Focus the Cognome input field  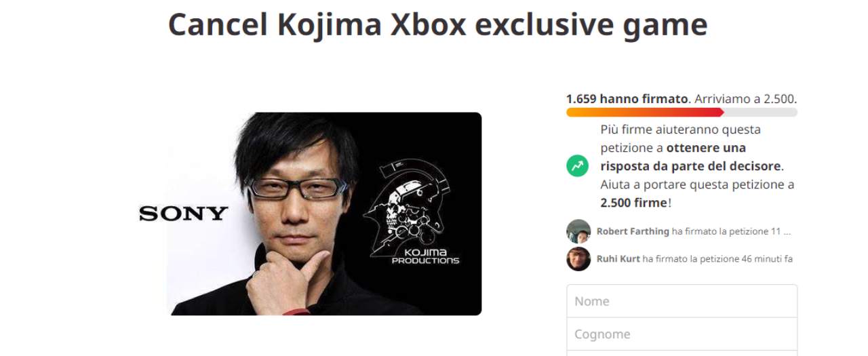coord(682,334)
